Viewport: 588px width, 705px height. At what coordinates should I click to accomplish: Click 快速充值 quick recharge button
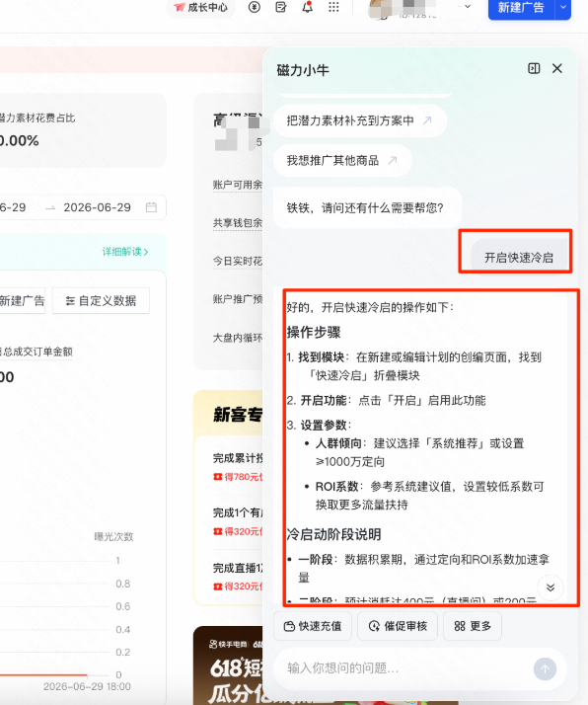(x=314, y=626)
